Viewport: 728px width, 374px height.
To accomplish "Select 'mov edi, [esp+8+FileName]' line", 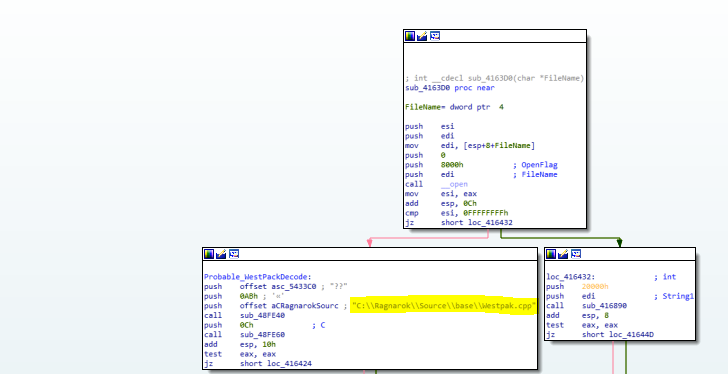I will tap(470, 146).
